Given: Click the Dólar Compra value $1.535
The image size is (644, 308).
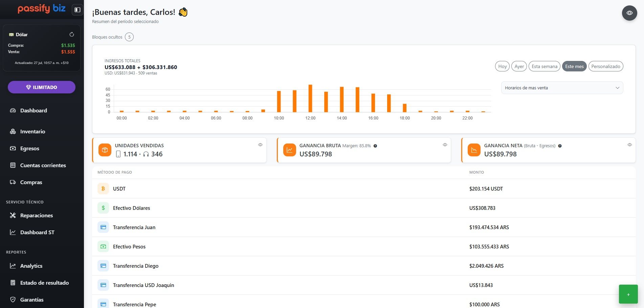Looking at the screenshot, I should pos(68,45).
